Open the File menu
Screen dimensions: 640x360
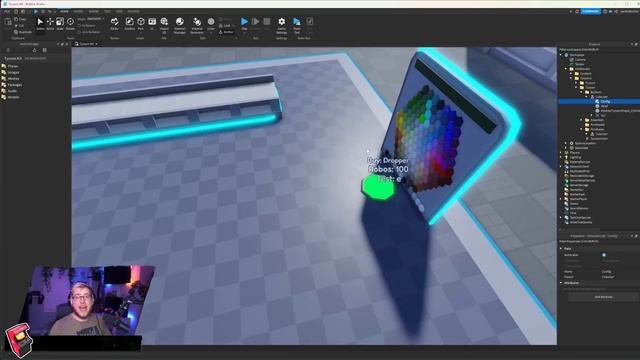tap(7, 11)
